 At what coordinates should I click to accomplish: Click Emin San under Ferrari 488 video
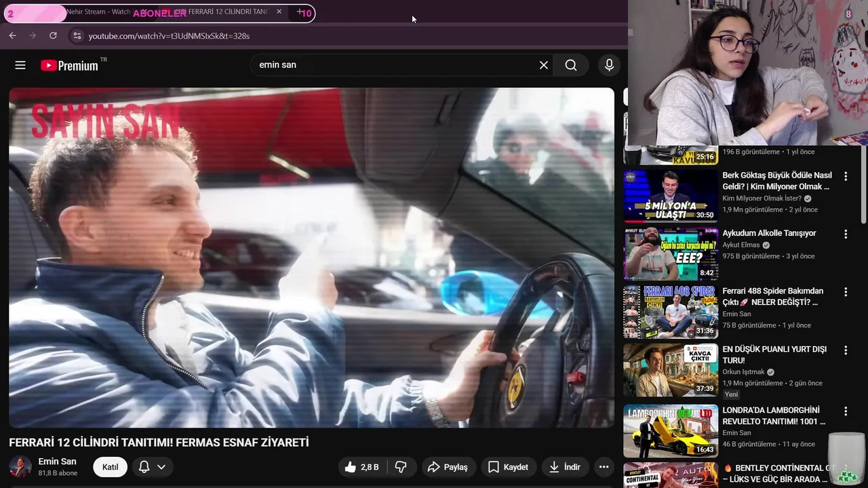coord(736,314)
